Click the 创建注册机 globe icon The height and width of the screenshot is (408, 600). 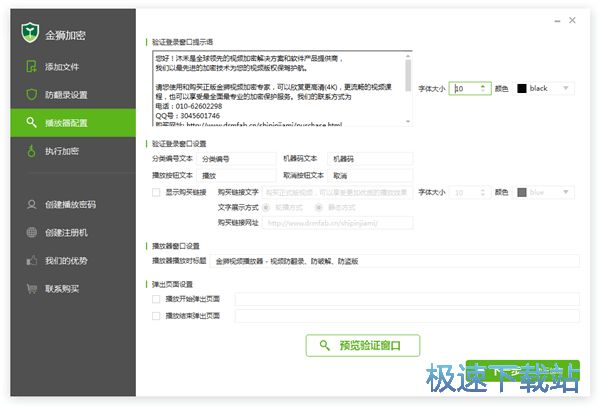pos(31,232)
